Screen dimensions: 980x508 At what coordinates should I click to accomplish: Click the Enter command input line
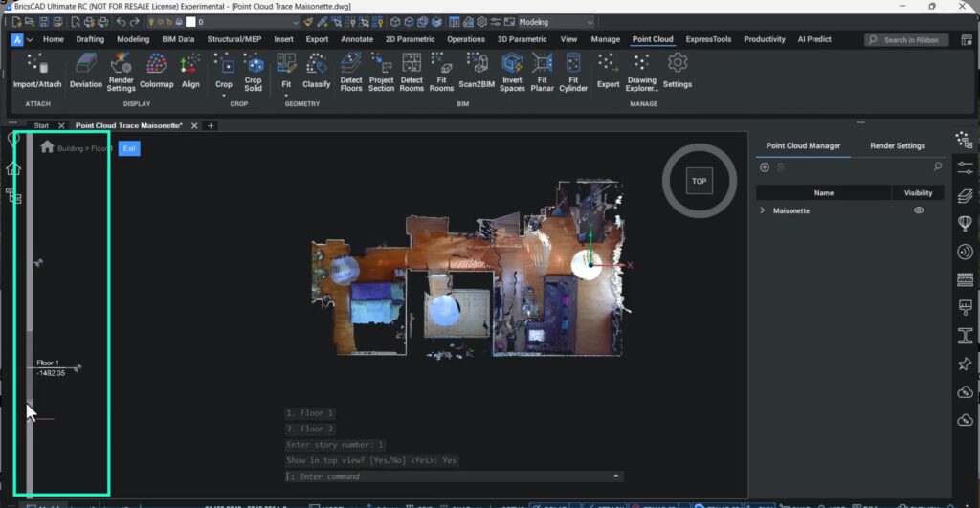[455, 476]
